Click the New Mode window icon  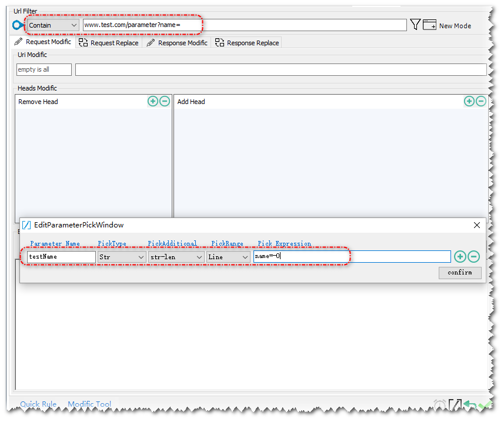click(429, 25)
